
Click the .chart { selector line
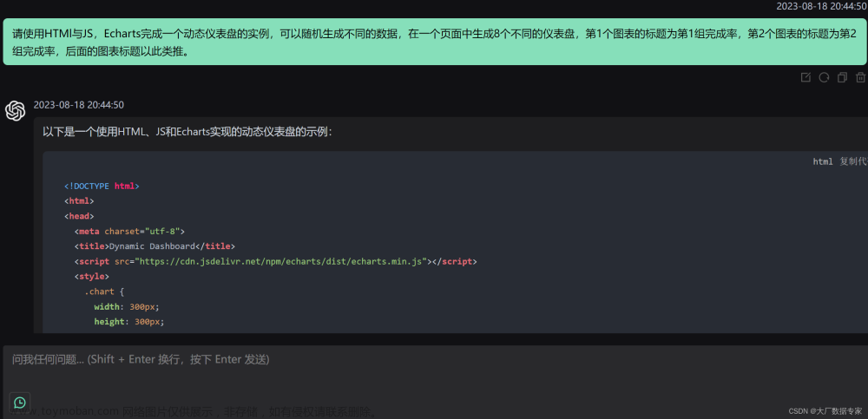coord(105,291)
